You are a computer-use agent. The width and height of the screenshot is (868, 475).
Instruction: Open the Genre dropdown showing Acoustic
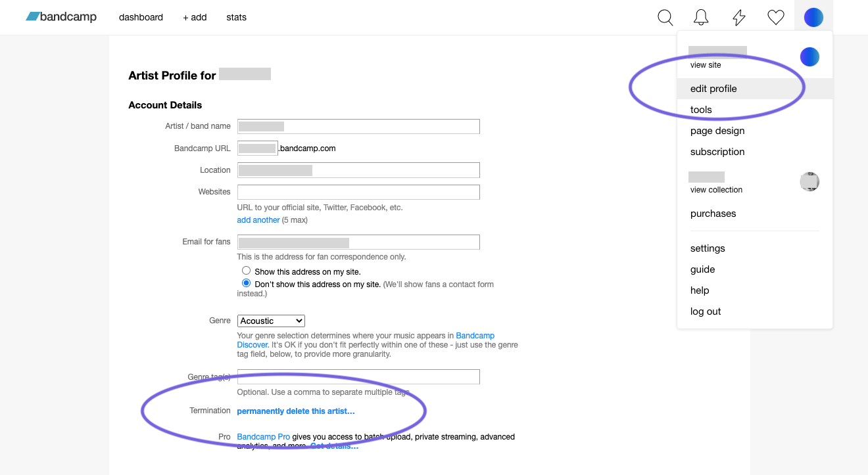coord(270,321)
